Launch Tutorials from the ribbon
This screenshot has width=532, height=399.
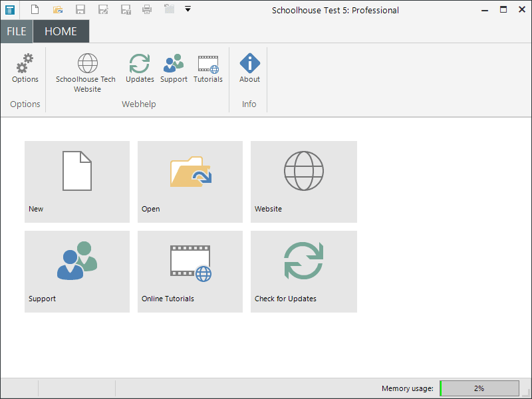(208, 68)
